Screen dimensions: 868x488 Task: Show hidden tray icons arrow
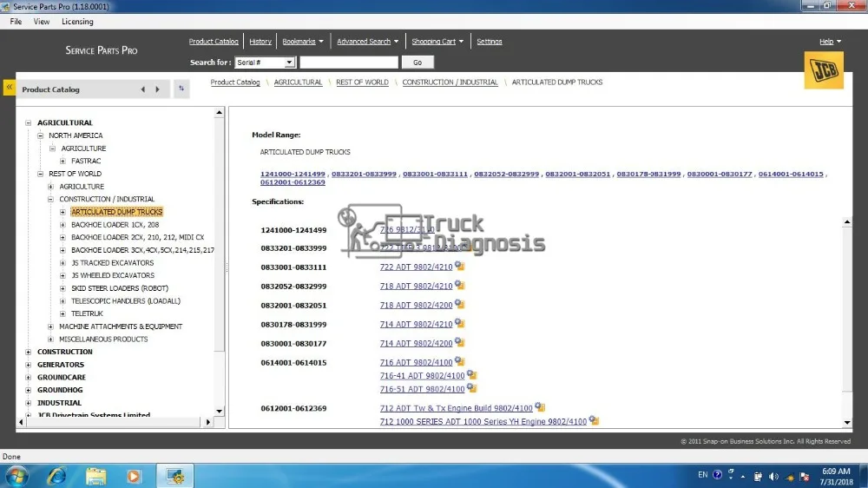(x=743, y=477)
